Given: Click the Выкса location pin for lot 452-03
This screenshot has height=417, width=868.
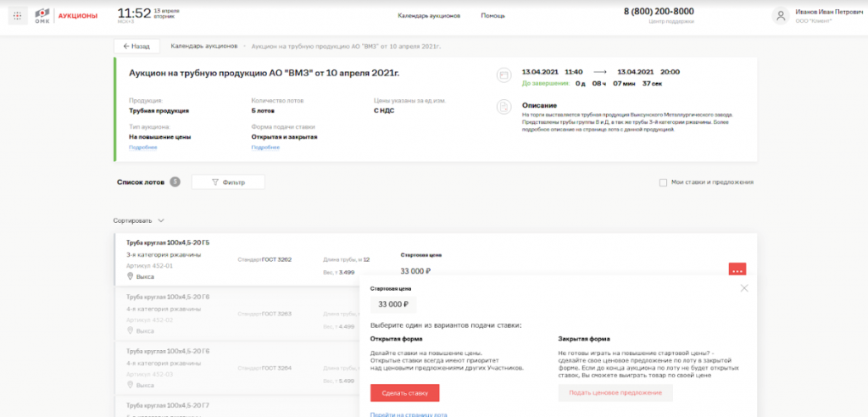Looking at the screenshot, I should pos(131,384).
